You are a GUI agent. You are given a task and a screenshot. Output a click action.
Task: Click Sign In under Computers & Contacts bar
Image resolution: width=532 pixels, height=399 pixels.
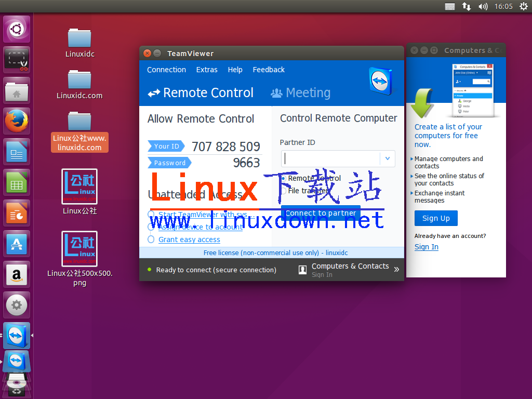click(322, 274)
